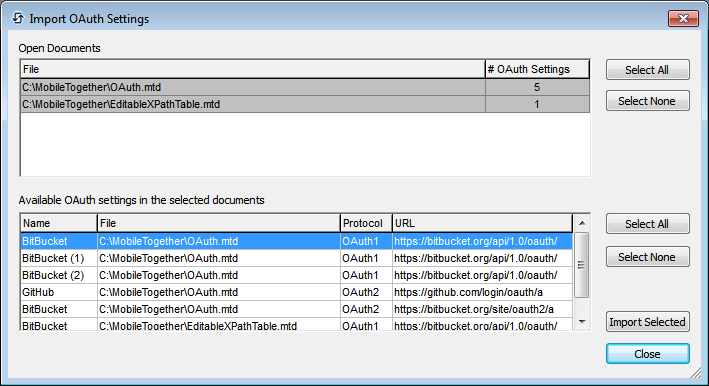Select the BitBucket (1) settings row
The image size is (709, 386).
point(297,258)
